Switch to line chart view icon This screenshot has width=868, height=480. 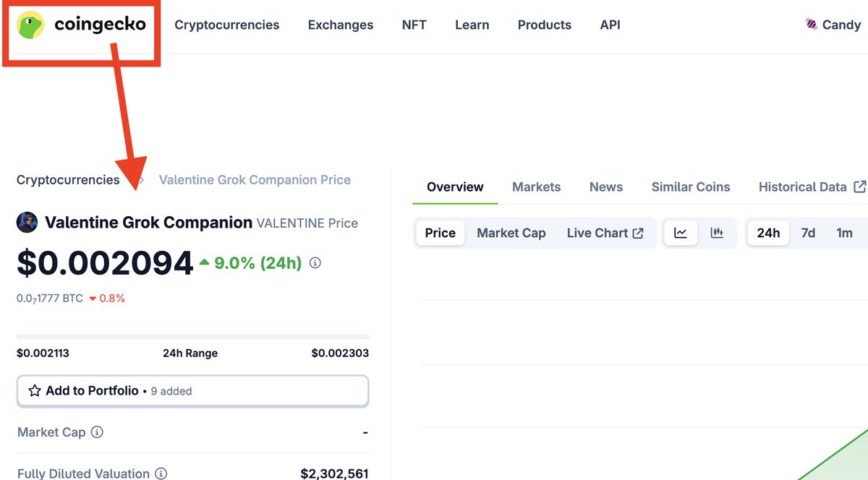(680, 233)
